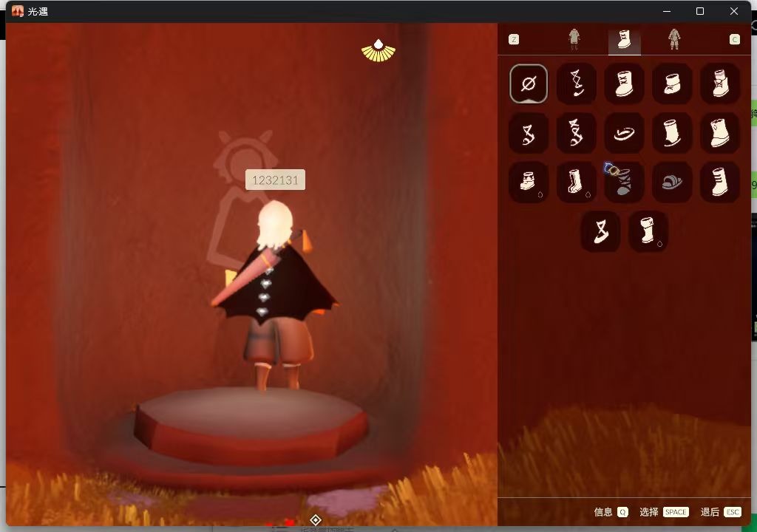Image resolution: width=757 pixels, height=532 pixels.
Task: Close the 光遇 window
Action: 734,11
